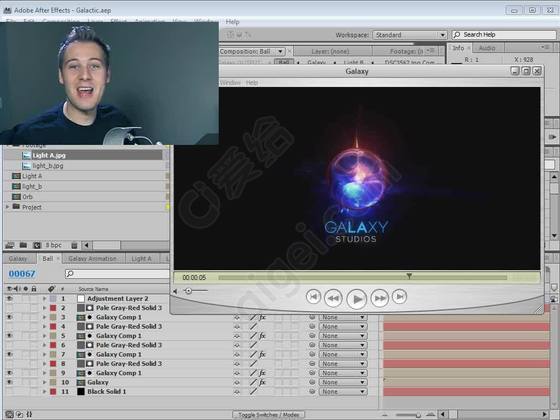This screenshot has height=420, width=560.
Task: Click the fast-forward button in the Galaxy player
Action: (x=380, y=298)
